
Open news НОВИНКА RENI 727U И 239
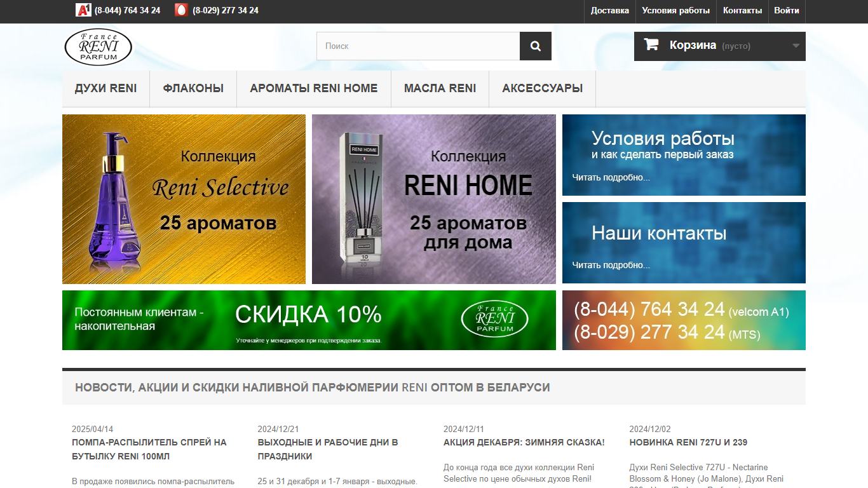coord(689,442)
